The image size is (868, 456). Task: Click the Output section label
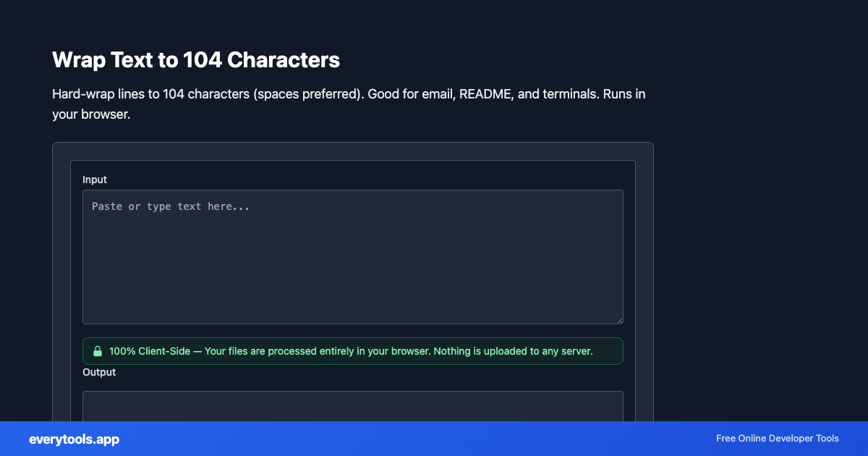99,372
